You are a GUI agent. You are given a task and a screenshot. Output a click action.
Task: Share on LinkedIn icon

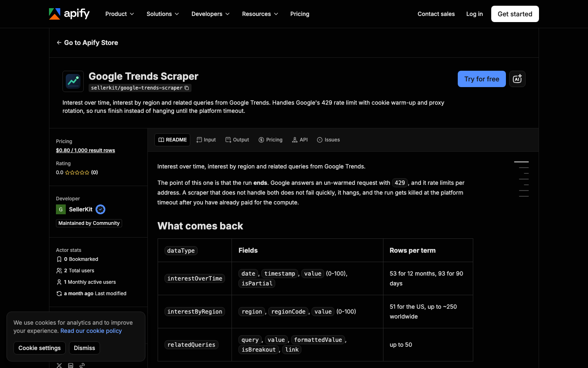click(x=71, y=365)
